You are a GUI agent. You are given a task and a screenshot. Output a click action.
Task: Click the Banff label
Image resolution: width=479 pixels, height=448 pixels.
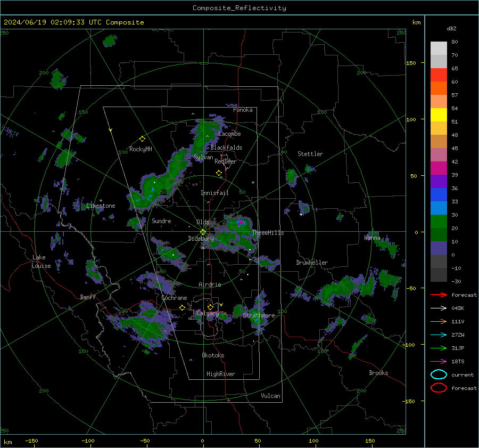click(88, 297)
